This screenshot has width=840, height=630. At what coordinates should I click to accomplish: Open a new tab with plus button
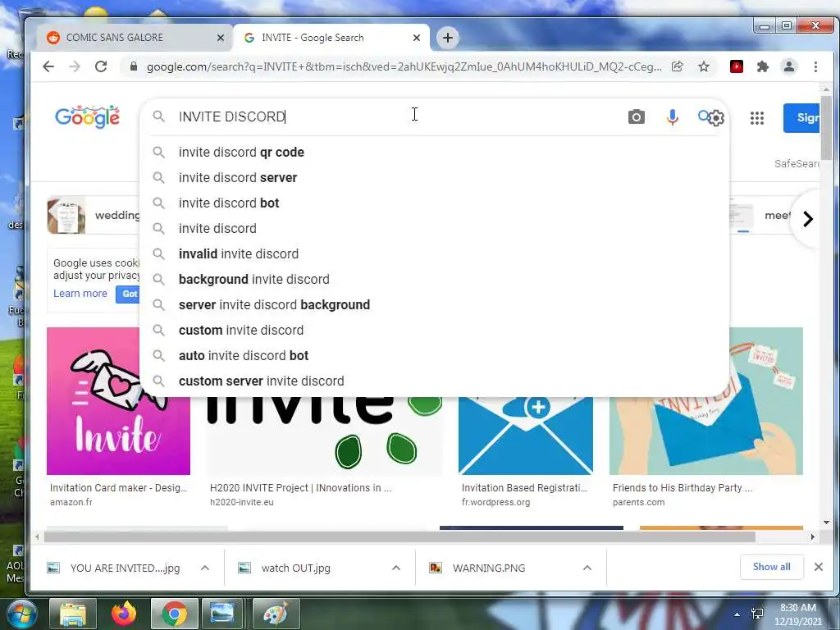[448, 38]
